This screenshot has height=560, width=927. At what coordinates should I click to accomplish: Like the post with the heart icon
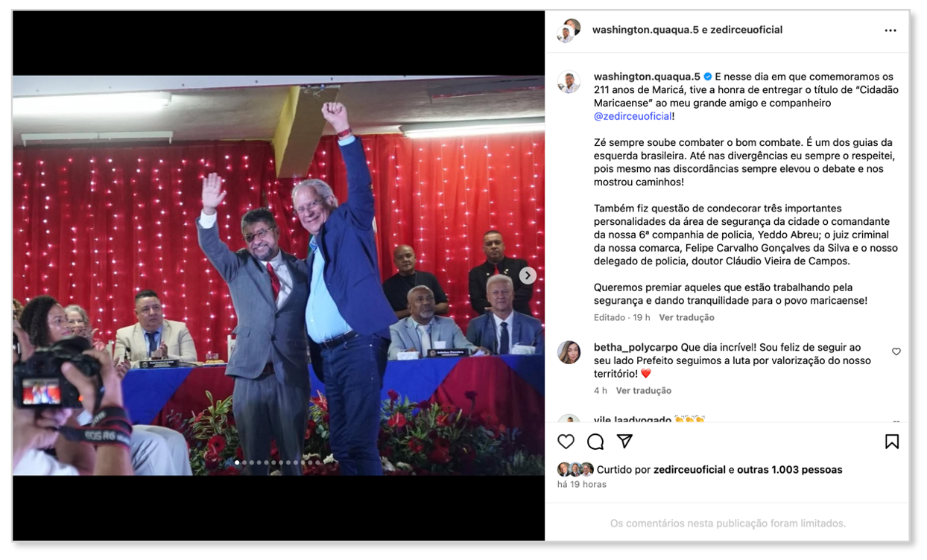(x=566, y=442)
